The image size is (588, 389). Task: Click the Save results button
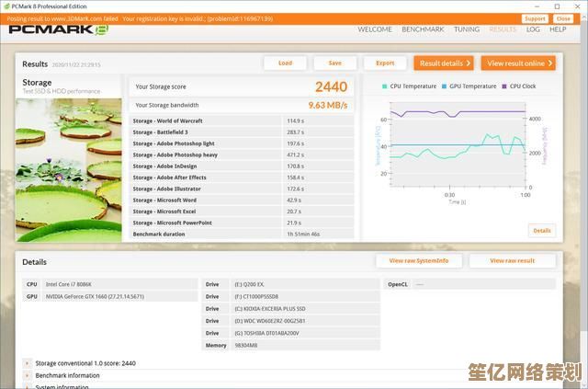pyautogui.click(x=334, y=63)
